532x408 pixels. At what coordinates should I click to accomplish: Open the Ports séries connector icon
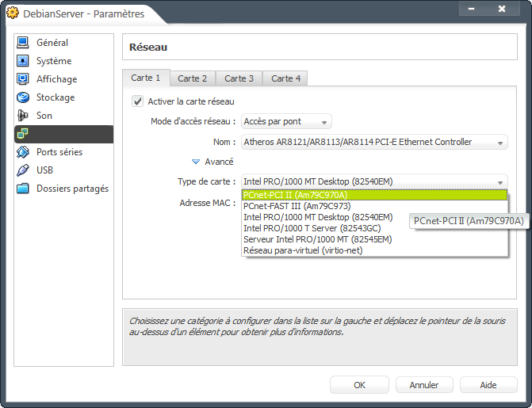point(23,152)
